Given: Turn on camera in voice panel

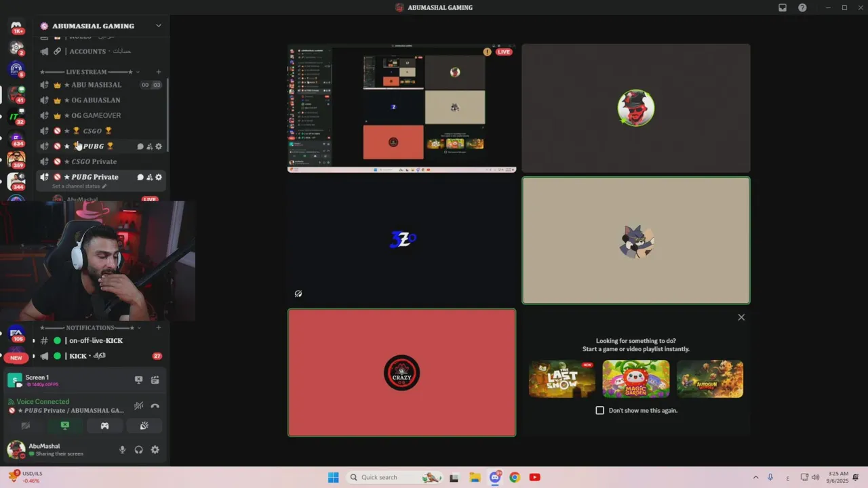Looking at the screenshot, I should [x=26, y=426].
